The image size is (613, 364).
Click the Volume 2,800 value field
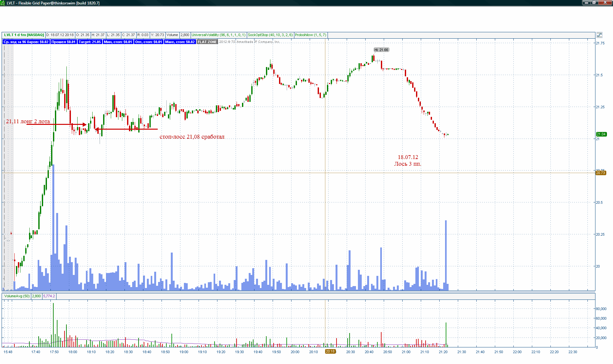[x=185, y=35]
